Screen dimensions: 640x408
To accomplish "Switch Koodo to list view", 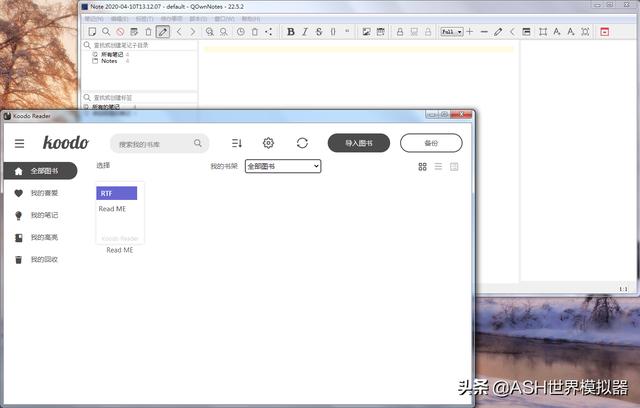I will tap(438, 166).
